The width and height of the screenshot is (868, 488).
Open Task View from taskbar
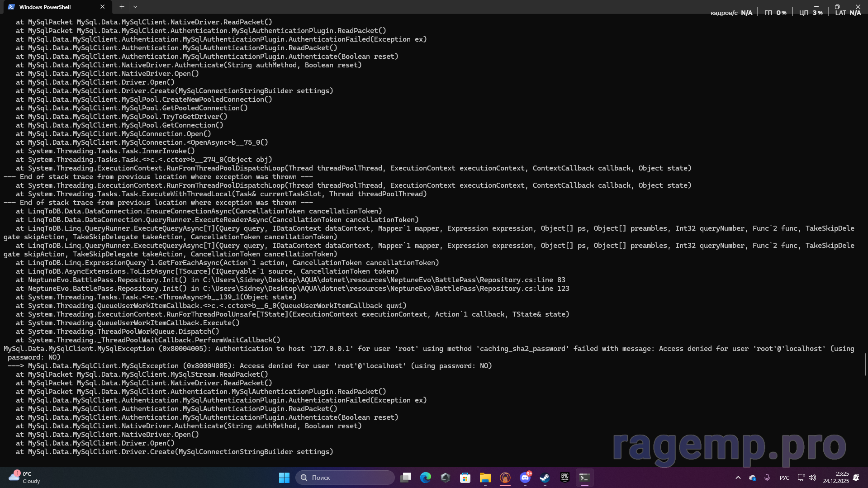tap(406, 478)
